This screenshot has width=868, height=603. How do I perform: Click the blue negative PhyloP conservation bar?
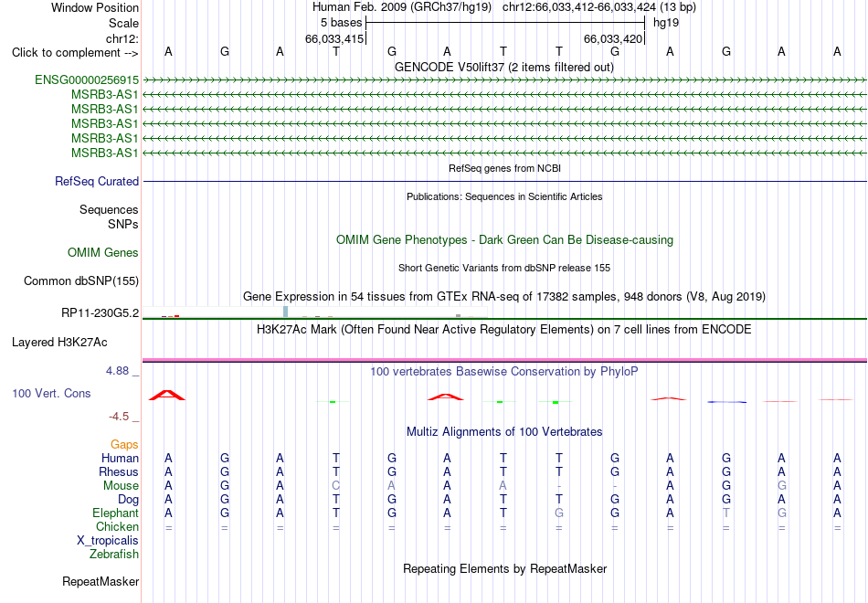pyautogui.click(x=727, y=402)
